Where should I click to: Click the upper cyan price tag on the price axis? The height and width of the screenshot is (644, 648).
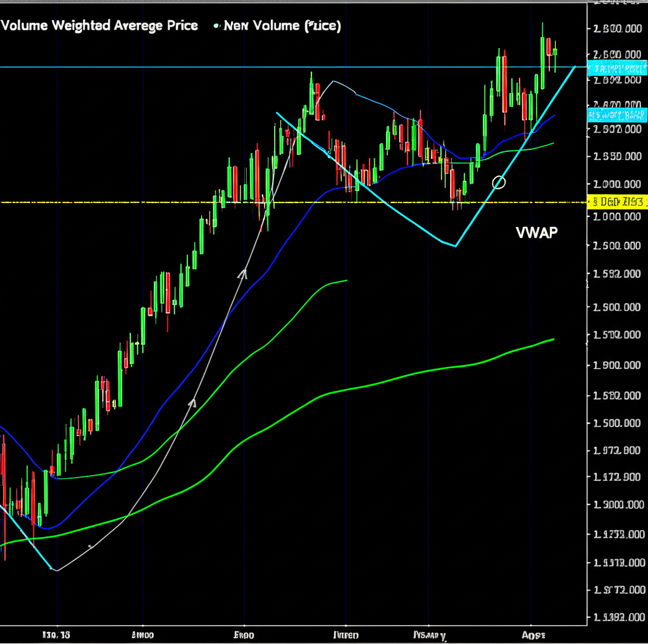618,68
